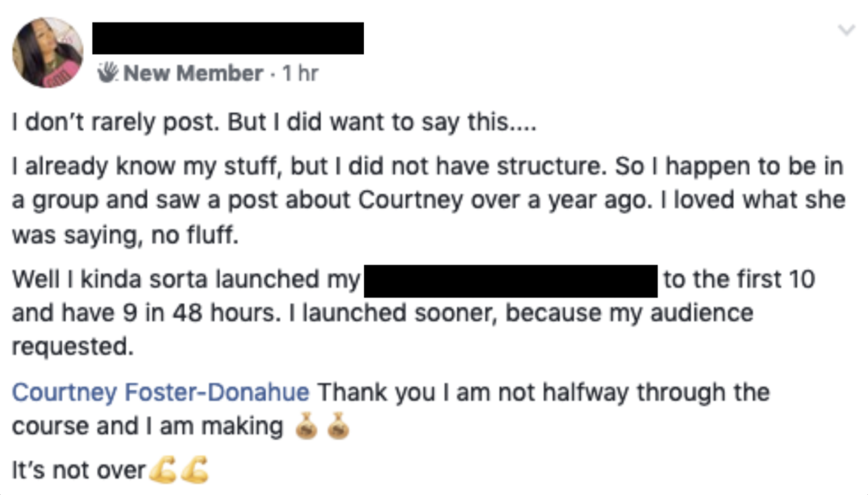This screenshot has width=868, height=495.
Task: Click the "It's not over" closing text
Action: (79, 470)
